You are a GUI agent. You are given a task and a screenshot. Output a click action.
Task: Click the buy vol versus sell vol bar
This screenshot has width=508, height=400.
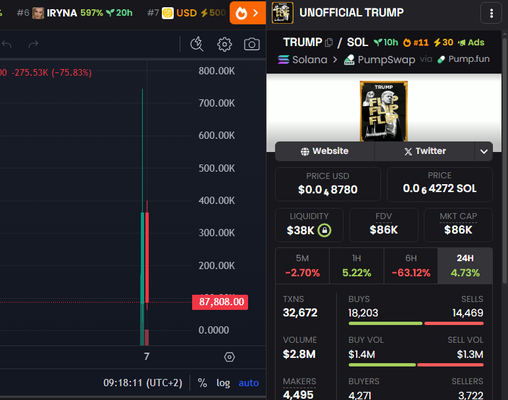click(416, 365)
